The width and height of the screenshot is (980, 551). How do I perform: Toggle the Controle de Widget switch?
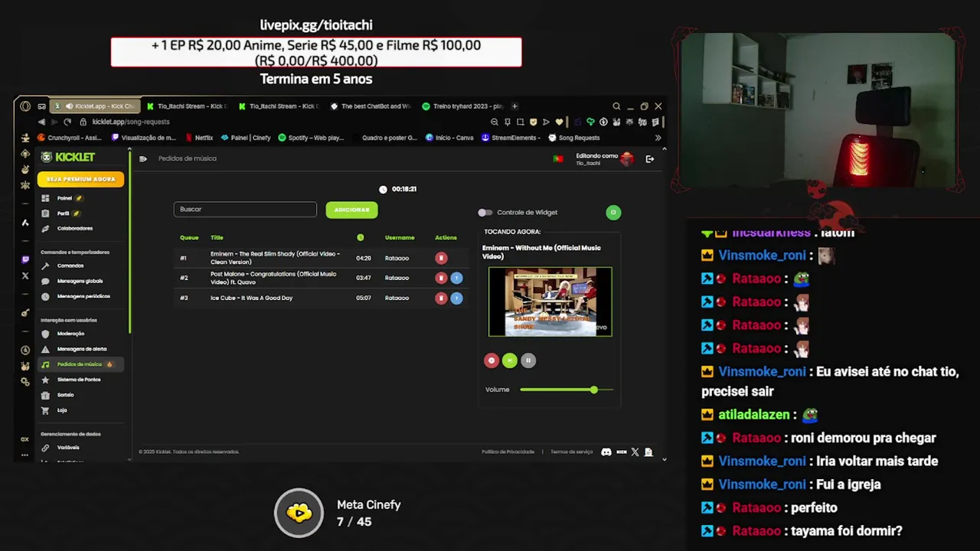pos(485,213)
